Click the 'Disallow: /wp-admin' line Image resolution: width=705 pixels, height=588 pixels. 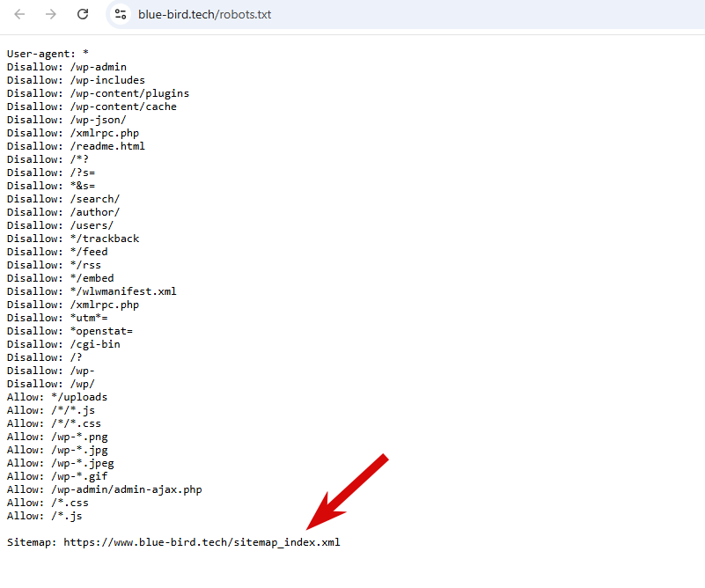click(67, 67)
